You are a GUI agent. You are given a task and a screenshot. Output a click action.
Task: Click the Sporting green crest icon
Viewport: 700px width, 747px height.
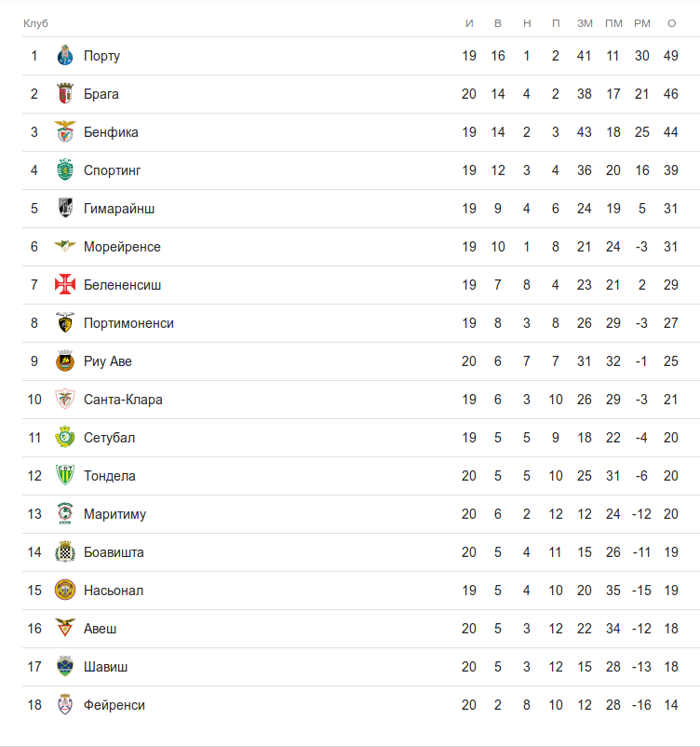click(65, 170)
